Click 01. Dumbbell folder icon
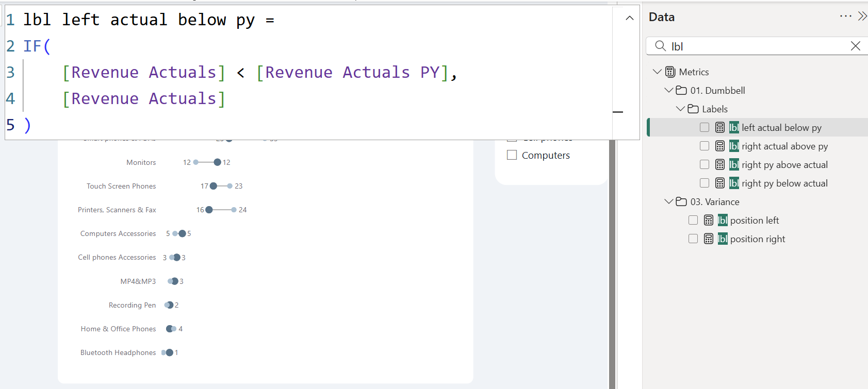This screenshot has height=389, width=868. pos(681,90)
